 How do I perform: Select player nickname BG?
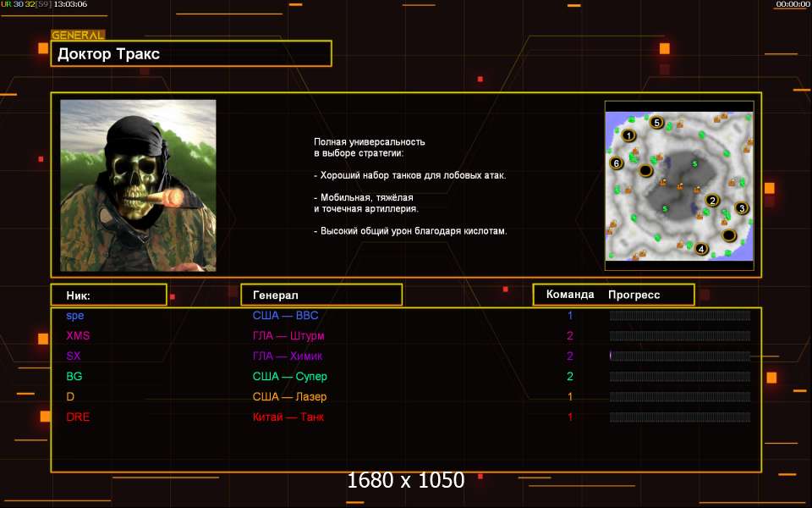point(74,376)
